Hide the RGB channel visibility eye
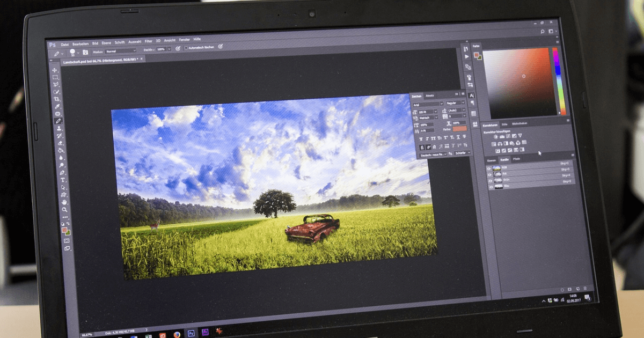The width and height of the screenshot is (644, 338). (x=489, y=168)
